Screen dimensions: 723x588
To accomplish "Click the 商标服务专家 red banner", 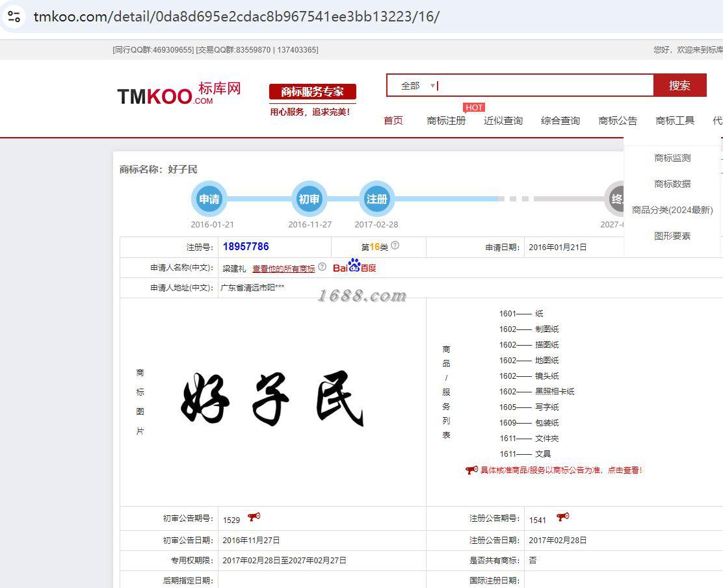I will click(313, 92).
